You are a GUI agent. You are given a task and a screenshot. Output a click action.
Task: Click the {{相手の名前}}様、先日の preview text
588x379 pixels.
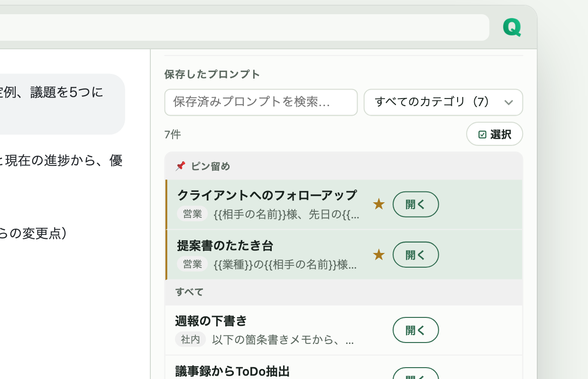[x=286, y=214]
